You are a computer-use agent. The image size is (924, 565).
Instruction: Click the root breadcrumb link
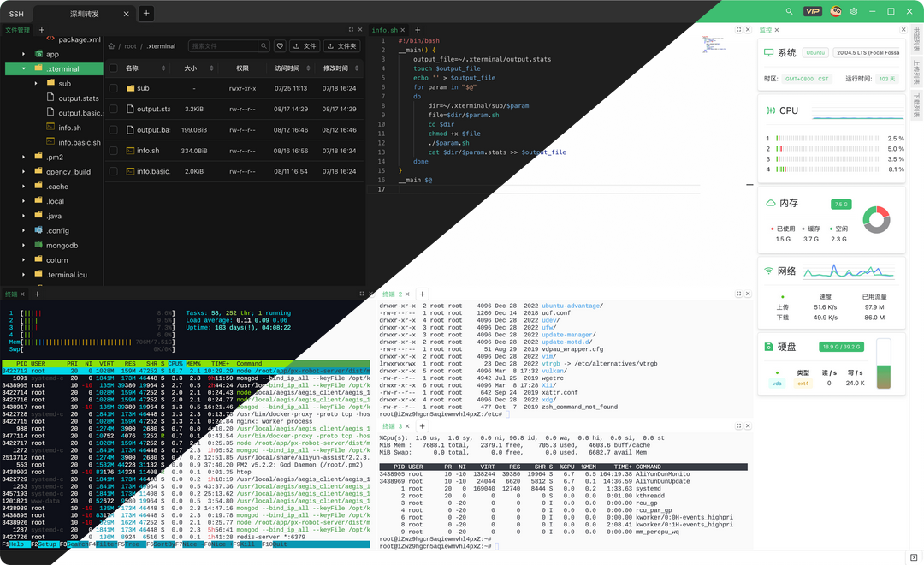(130, 46)
